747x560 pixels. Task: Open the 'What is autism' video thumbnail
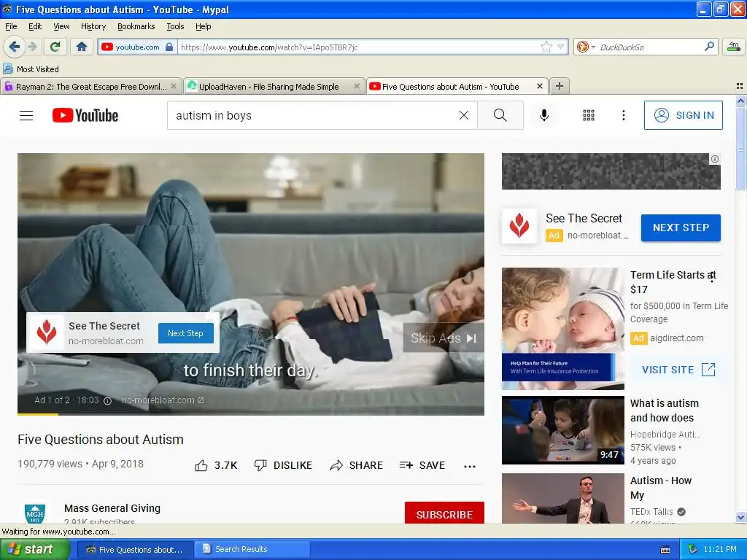(562, 430)
